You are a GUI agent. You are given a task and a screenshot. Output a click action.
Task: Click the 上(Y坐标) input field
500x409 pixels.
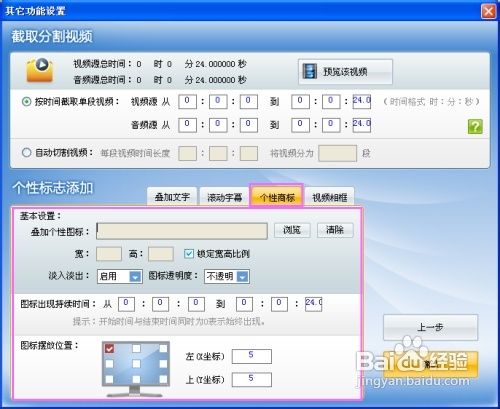coord(252,380)
